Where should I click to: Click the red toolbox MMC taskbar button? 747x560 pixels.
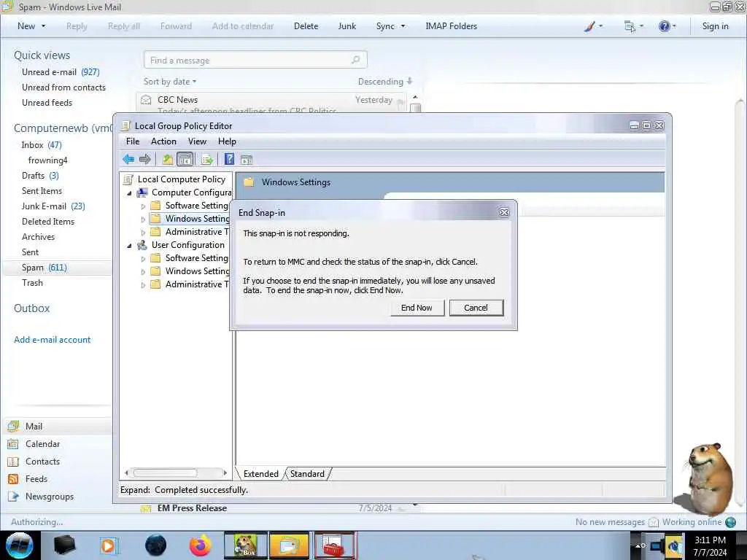coord(334,545)
